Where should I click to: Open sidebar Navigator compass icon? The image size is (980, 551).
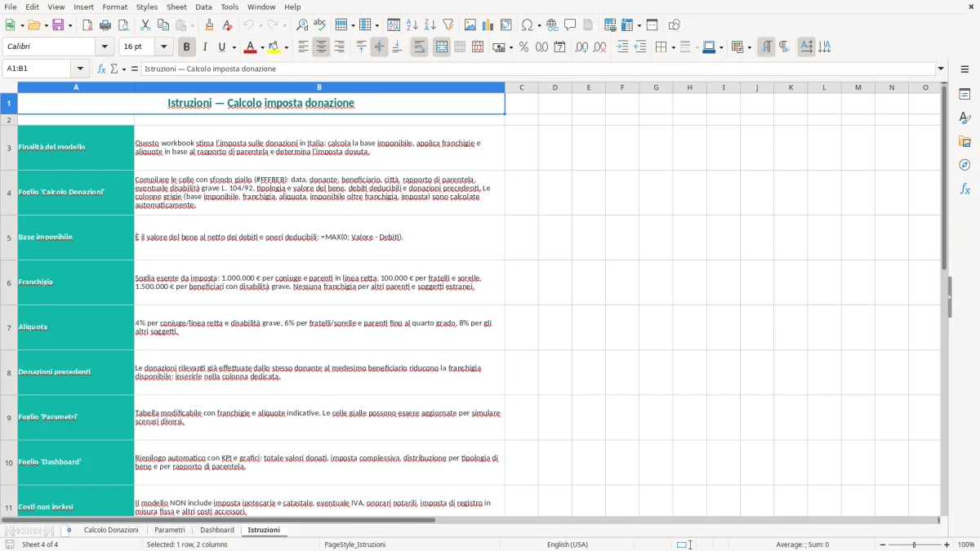[x=964, y=166]
